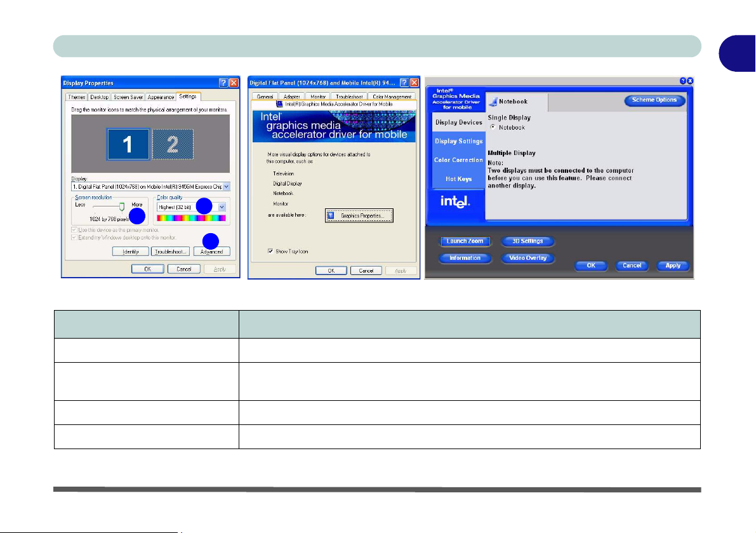Click Intel driver tab icon above banner
This screenshot has width=756, height=533.
point(280,104)
